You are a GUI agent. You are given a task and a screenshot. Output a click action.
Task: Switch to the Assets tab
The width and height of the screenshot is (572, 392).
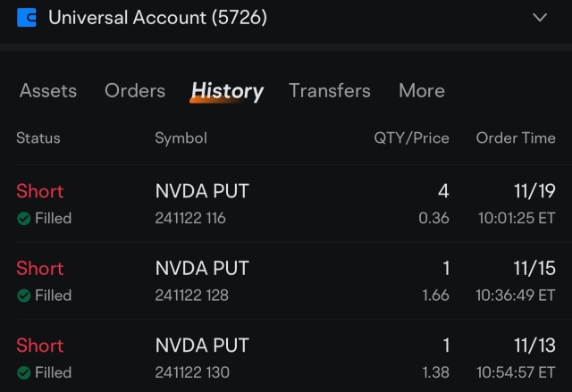48,90
